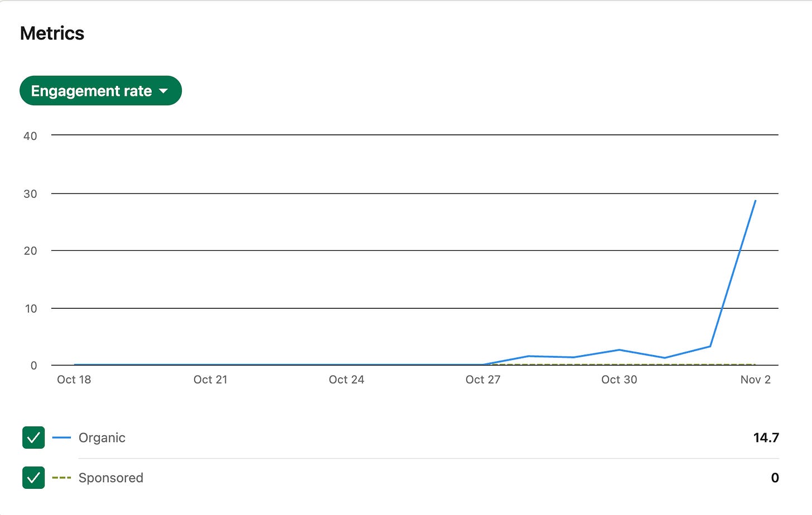Uncheck the Organic series checkbox
The image size is (812, 515).
[x=33, y=438]
